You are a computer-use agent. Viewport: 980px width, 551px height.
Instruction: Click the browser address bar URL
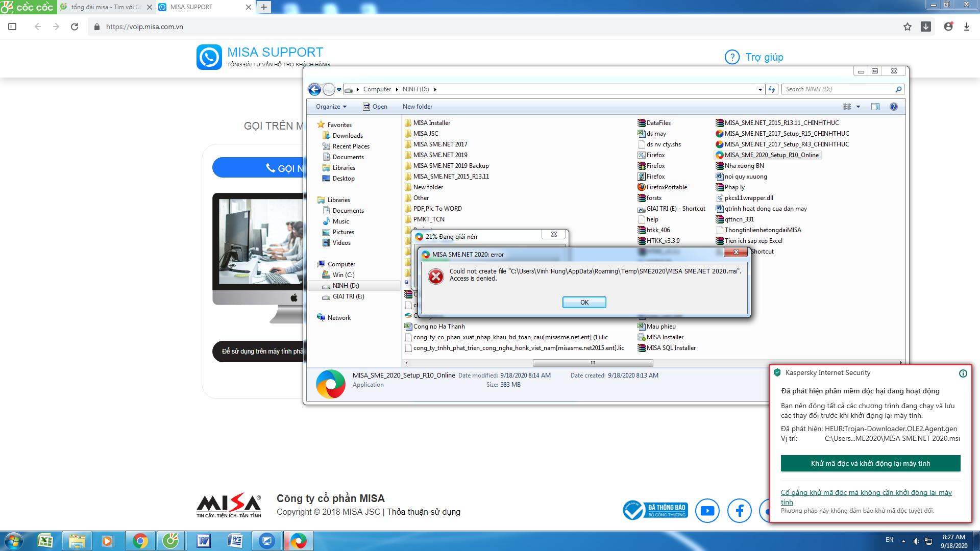coord(144,27)
